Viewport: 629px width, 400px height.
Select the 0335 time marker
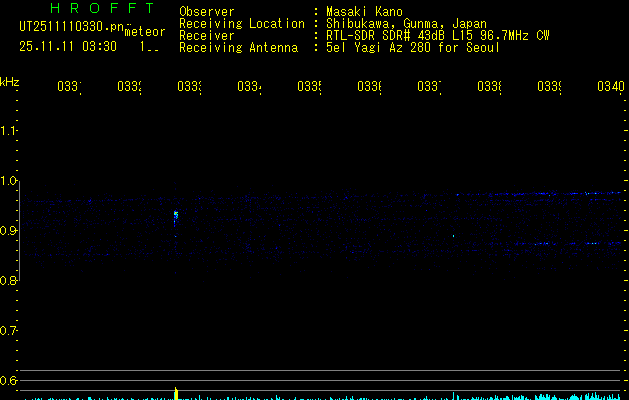tap(309, 86)
